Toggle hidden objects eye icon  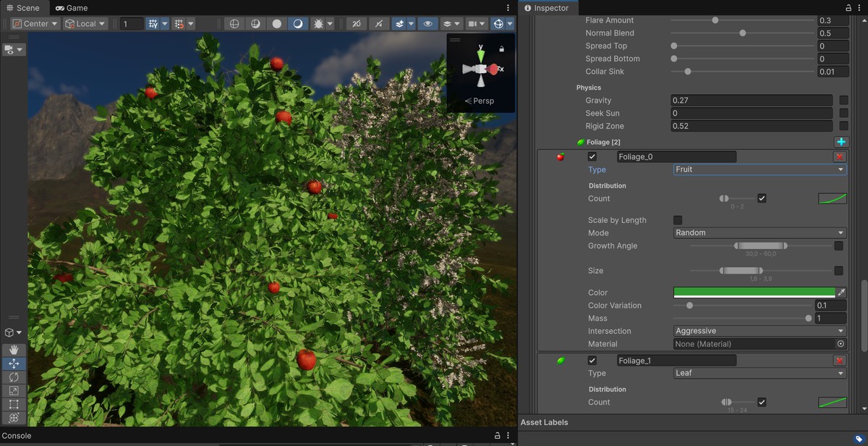click(427, 23)
